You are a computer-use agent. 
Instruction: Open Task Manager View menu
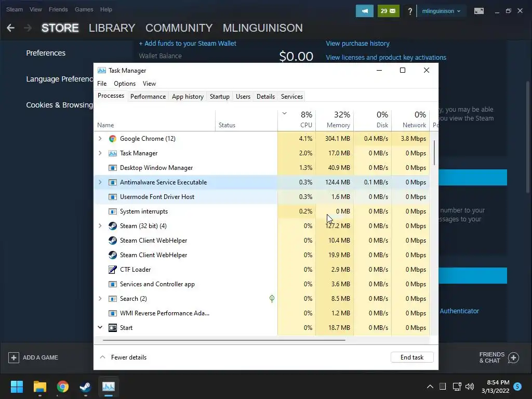coord(149,84)
